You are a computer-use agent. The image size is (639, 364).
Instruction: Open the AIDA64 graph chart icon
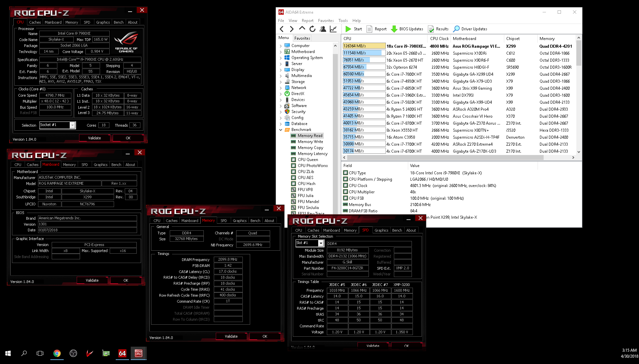pos(333,29)
